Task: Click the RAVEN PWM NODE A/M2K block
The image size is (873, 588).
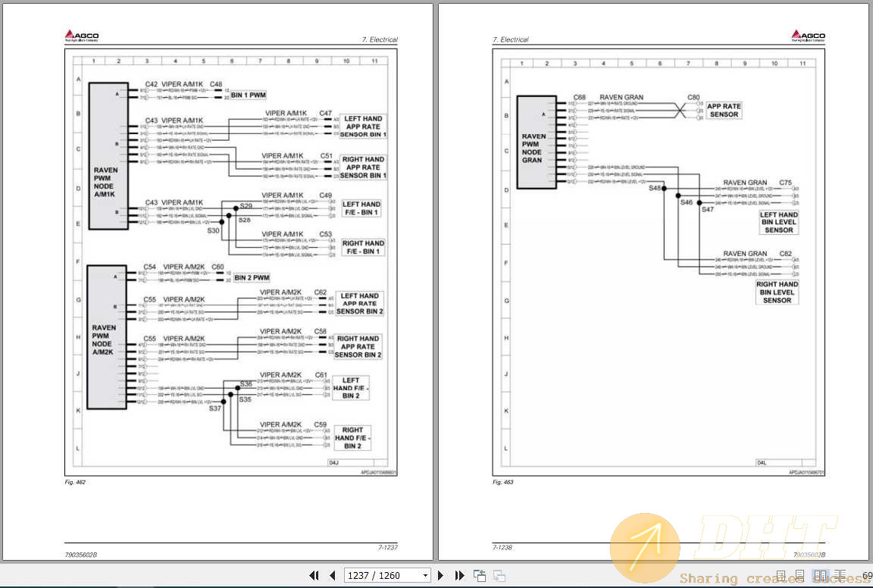Action: click(x=106, y=337)
